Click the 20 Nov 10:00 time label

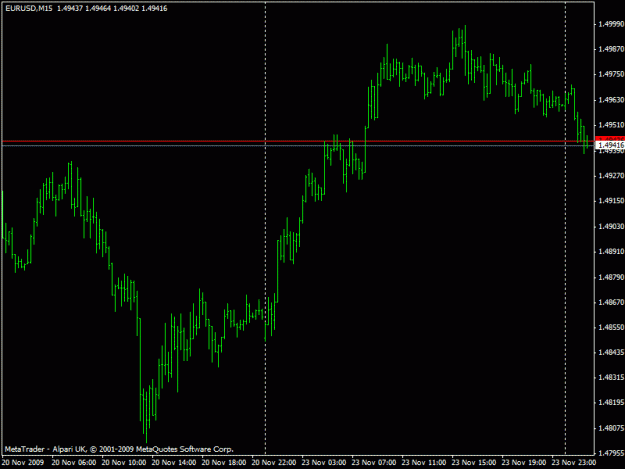(124, 463)
